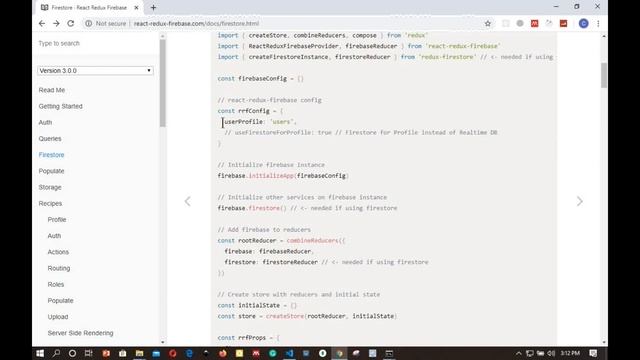Show hidden system tray icons
The height and width of the screenshot is (360, 640).
[x=519, y=353]
